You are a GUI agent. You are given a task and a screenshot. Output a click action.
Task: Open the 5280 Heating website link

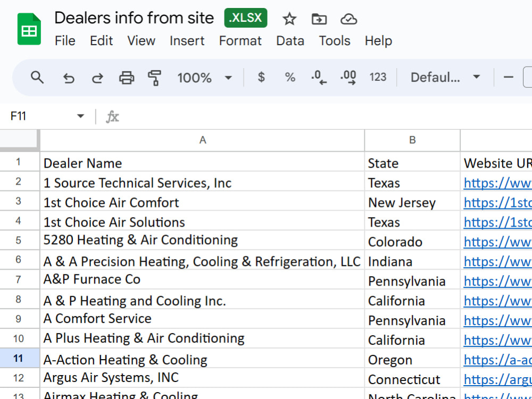(x=498, y=242)
